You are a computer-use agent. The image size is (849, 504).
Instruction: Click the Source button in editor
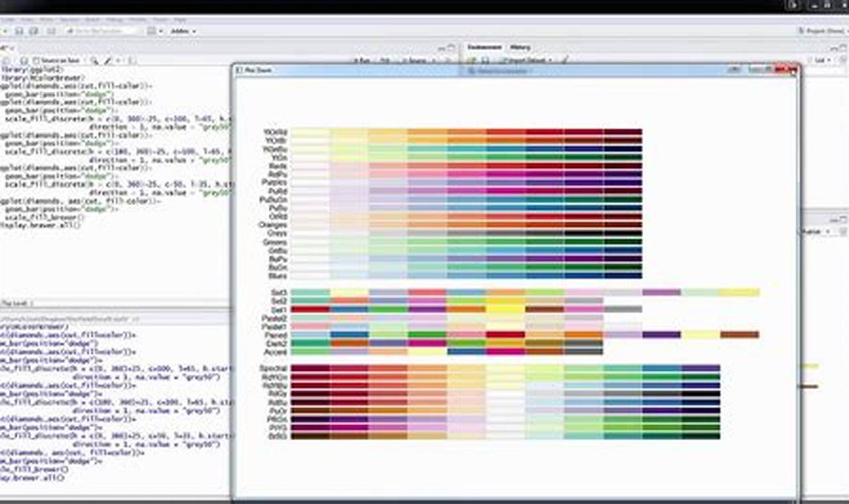pyautogui.click(x=417, y=60)
